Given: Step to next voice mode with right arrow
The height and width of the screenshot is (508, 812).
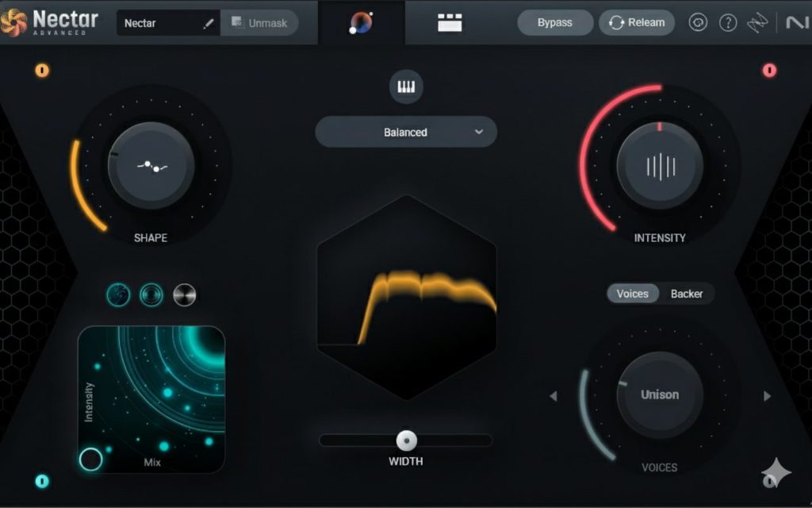Looking at the screenshot, I should tap(767, 396).
